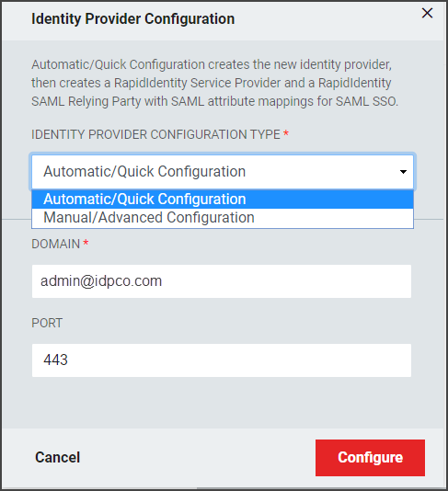The width and height of the screenshot is (448, 491).
Task: Open the Identity Provider Configuration Type dropdown
Action: point(223,172)
